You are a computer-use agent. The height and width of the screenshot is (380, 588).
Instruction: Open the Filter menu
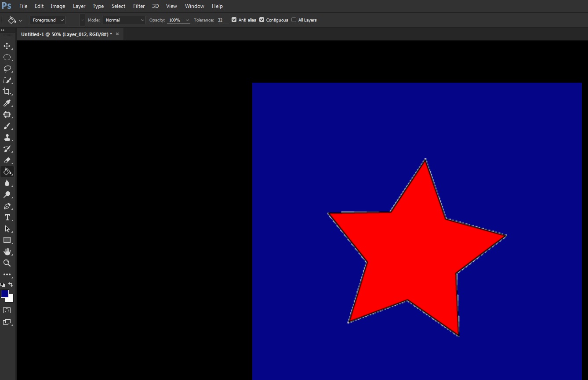coord(139,6)
